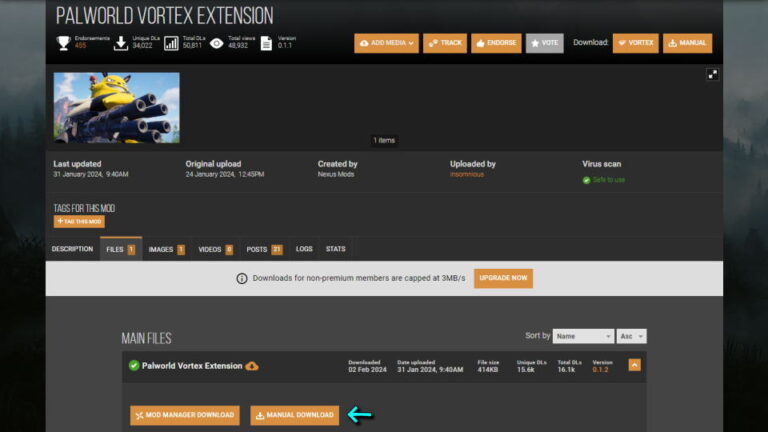Click the Unique DLs download arrow icon
Viewport: 768px width, 432px height.
tap(121, 43)
